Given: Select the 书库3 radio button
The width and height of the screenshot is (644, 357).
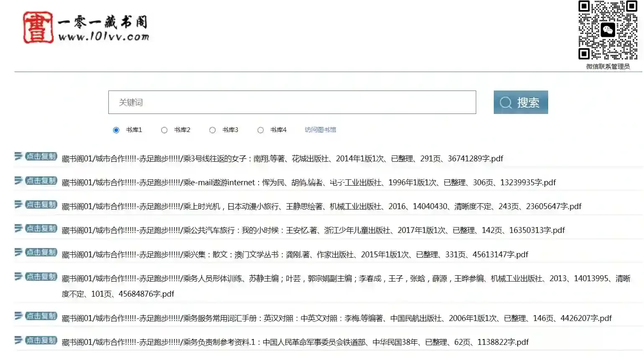Looking at the screenshot, I should [213, 130].
